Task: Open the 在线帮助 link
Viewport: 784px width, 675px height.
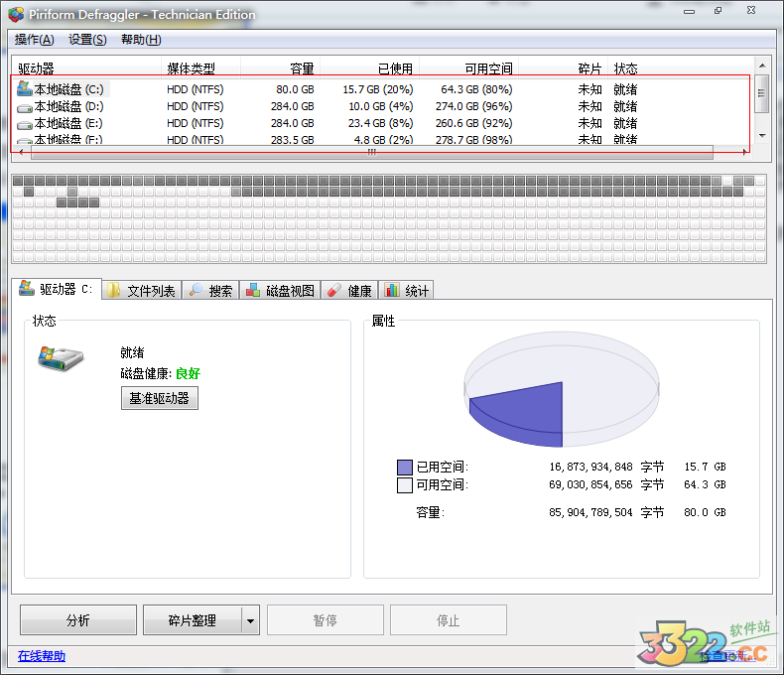Action: coord(42,655)
